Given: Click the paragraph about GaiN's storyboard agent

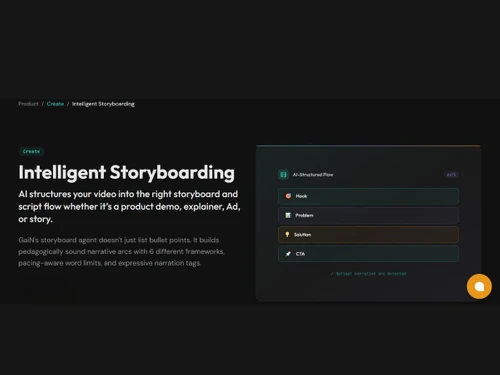Looking at the screenshot, I should pos(122,252).
